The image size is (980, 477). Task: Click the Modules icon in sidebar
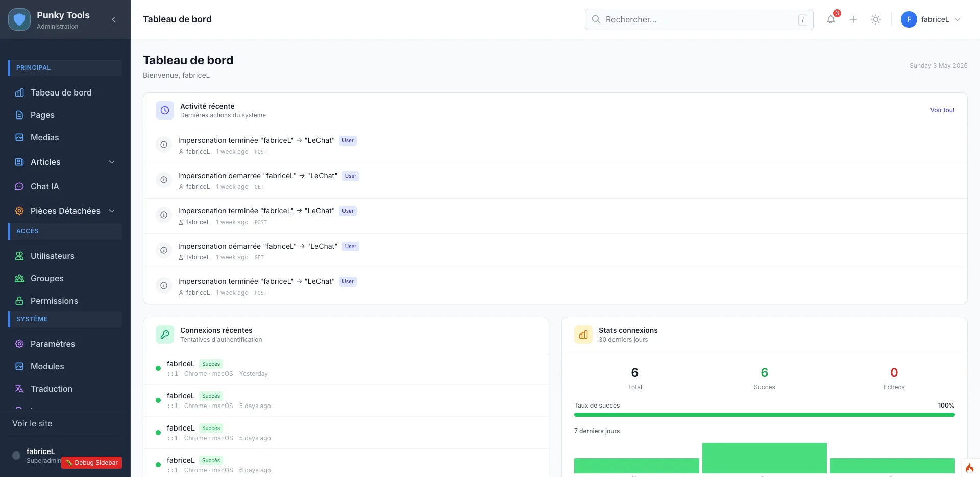coord(19,366)
